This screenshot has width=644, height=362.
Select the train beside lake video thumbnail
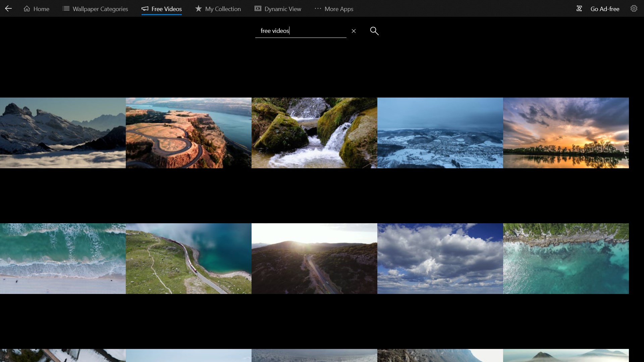pos(189,258)
